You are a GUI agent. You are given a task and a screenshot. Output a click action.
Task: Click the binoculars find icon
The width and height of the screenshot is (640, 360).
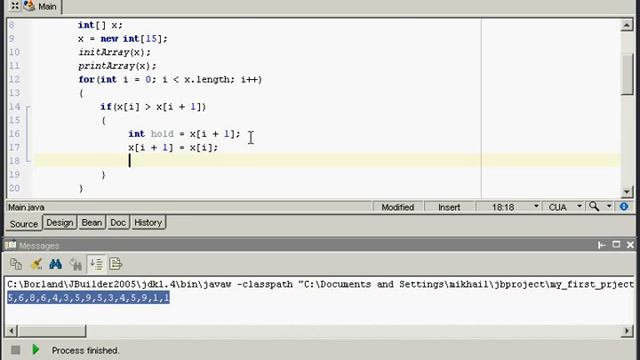(56, 264)
